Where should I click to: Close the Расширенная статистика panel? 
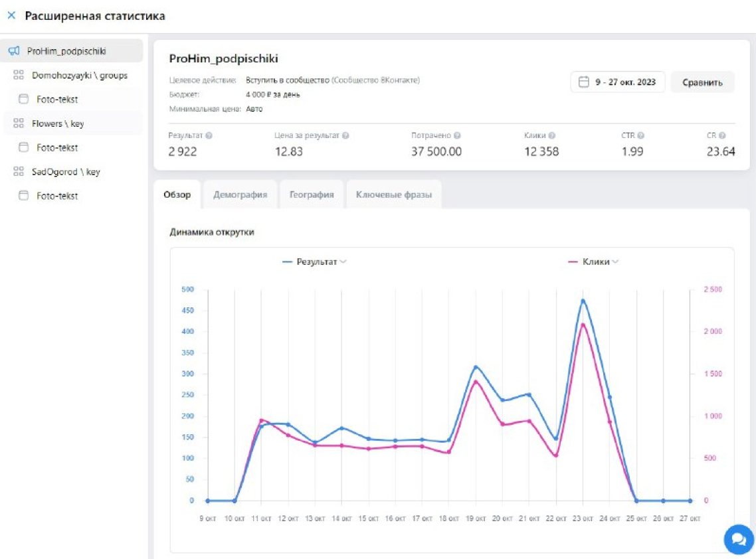pos(11,15)
